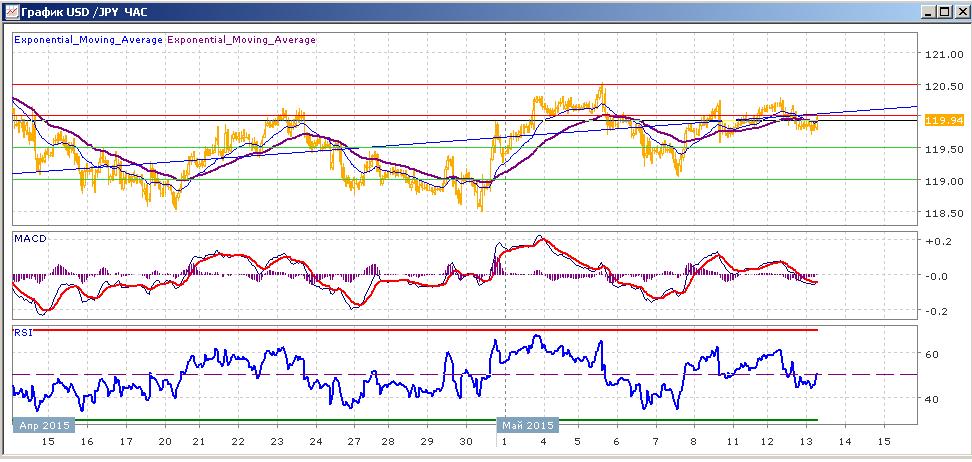Click the green RSI oversold line
This screenshot has height=462, width=972.
[415, 420]
